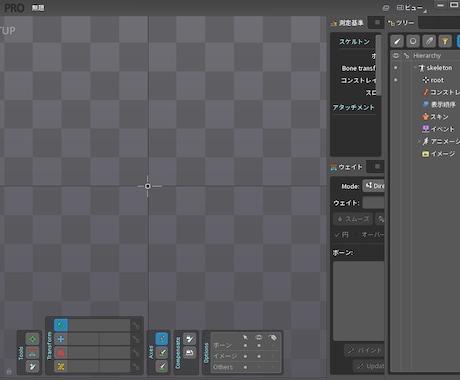Click the SETUP mode label
This screenshot has height=380, width=460.
(x=8, y=31)
